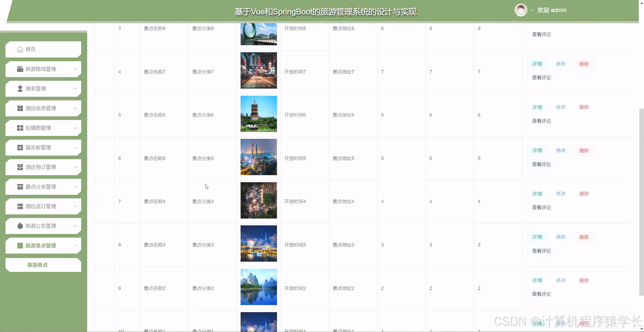Tick the checkbox for row 景点名称7

click(x=101, y=72)
